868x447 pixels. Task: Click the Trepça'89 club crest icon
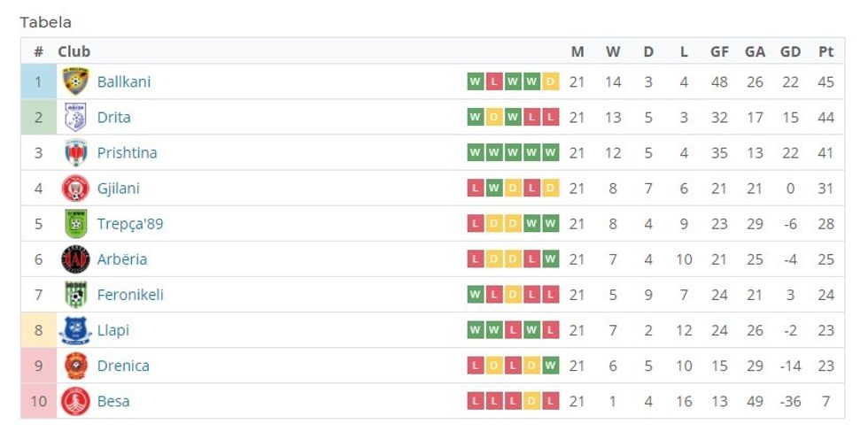(x=75, y=223)
